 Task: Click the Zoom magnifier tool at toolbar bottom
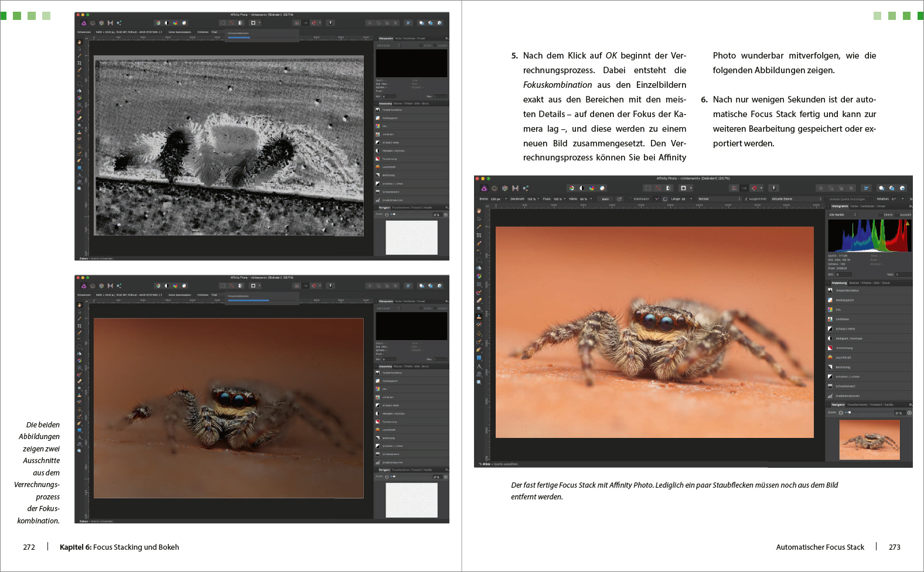click(479, 382)
